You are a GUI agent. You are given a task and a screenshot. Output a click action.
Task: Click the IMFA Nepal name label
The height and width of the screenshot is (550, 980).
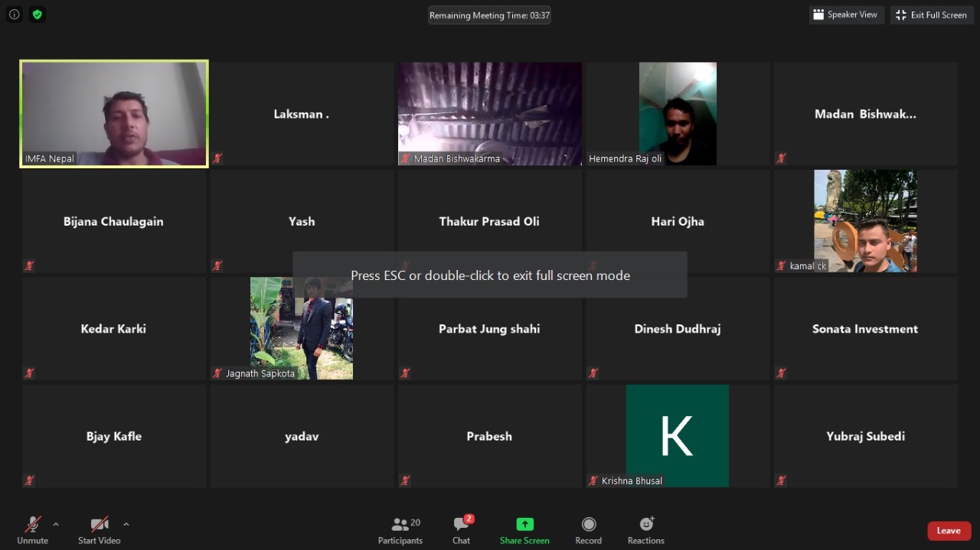pos(50,158)
